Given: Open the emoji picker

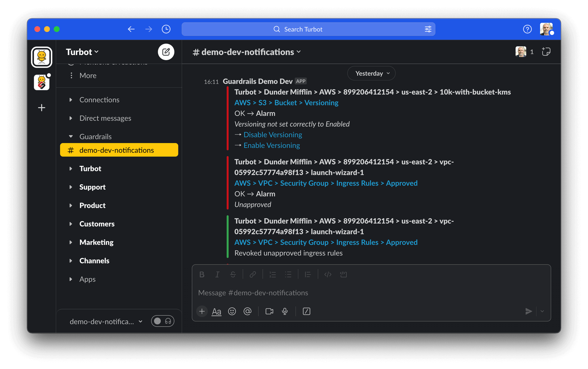Looking at the screenshot, I should [232, 311].
